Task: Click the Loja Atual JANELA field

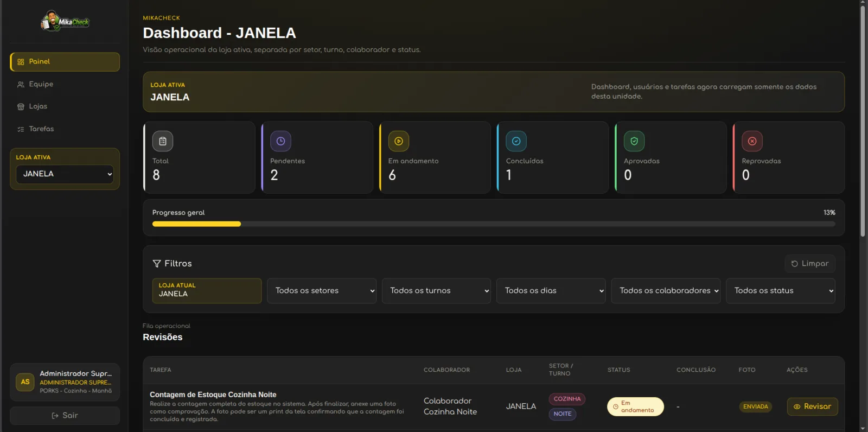Action: (207, 291)
